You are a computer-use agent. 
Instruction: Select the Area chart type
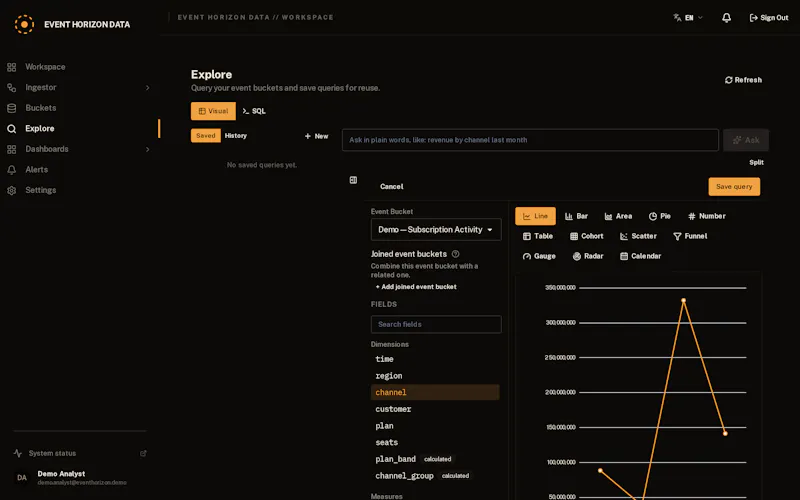[618, 216]
